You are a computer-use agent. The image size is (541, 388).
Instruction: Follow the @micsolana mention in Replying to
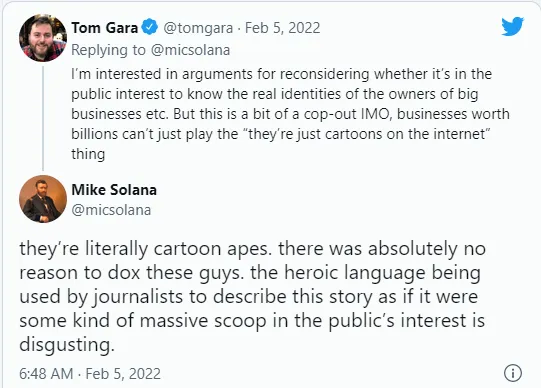pos(190,50)
